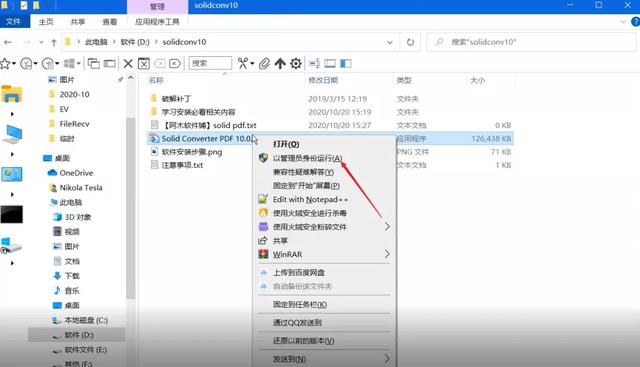
Task: Select 固定到任务栏(K) option
Action: pos(300,305)
